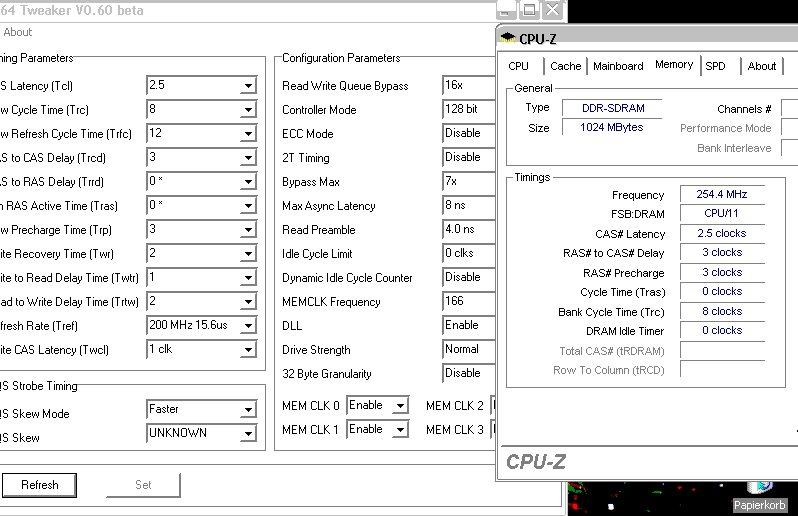Click the Refresh button
The width and height of the screenshot is (798, 516).
(40, 485)
